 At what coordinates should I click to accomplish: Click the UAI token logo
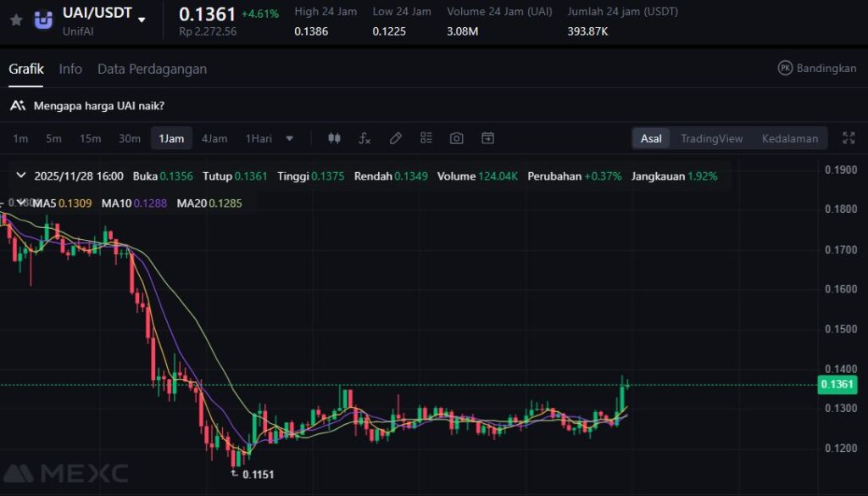pos(43,20)
